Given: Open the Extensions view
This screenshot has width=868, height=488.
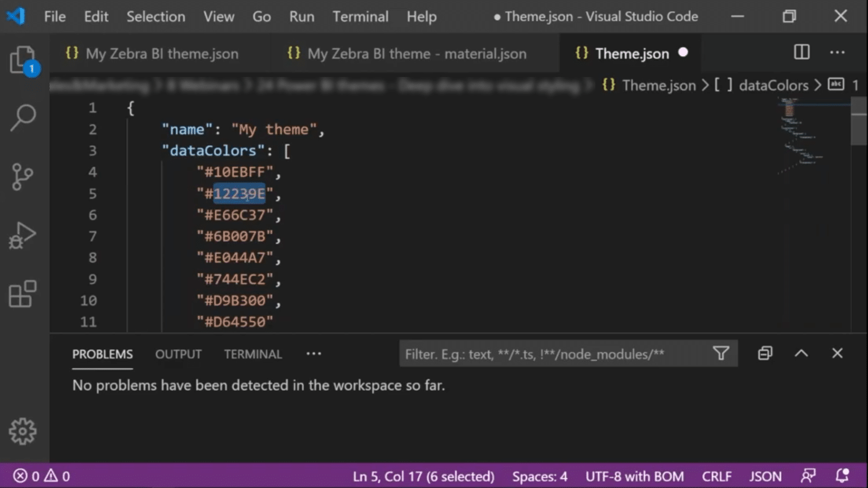Looking at the screenshot, I should pyautogui.click(x=23, y=294).
